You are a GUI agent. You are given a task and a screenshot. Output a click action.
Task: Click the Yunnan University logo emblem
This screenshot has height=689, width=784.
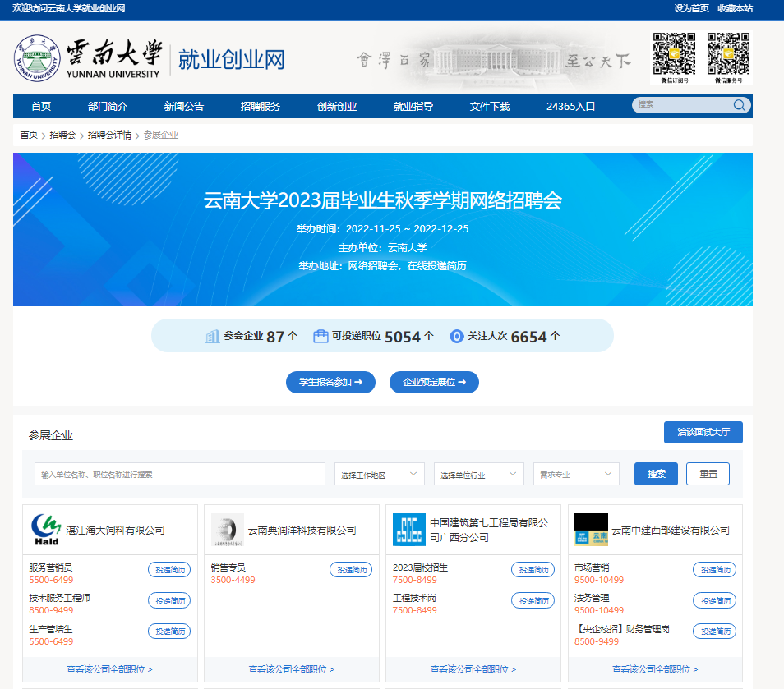pyautogui.click(x=37, y=58)
